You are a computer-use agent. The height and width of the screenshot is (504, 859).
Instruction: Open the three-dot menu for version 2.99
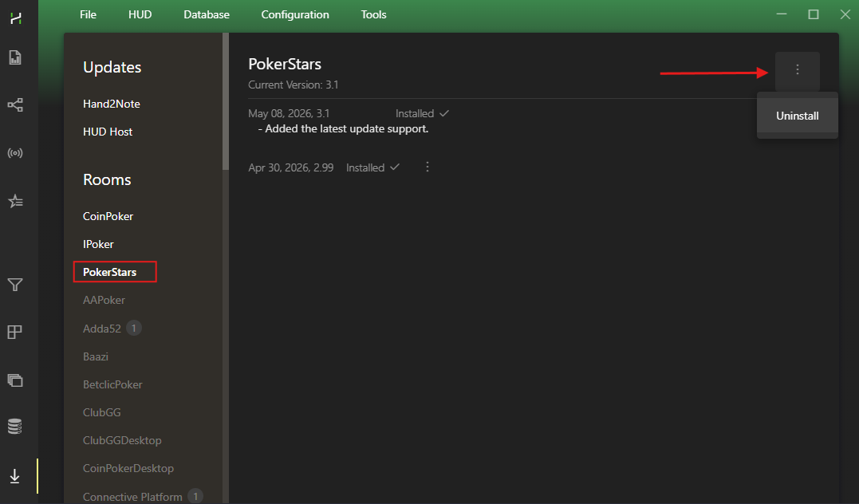coord(428,167)
